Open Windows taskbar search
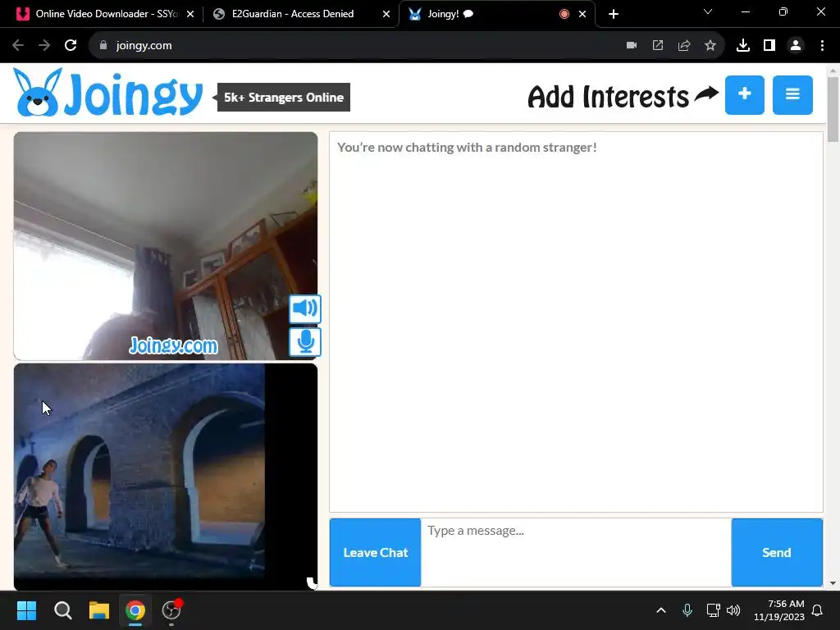 62,610
